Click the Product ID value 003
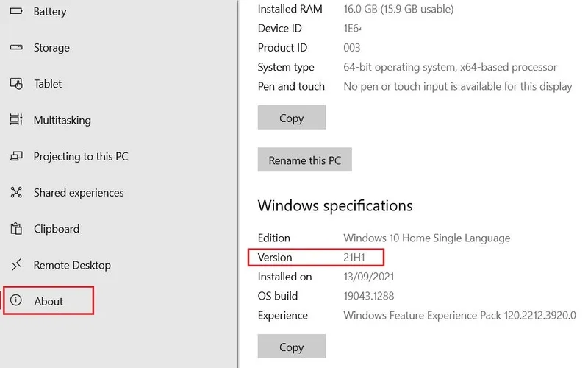The height and width of the screenshot is (368, 588). coord(352,48)
